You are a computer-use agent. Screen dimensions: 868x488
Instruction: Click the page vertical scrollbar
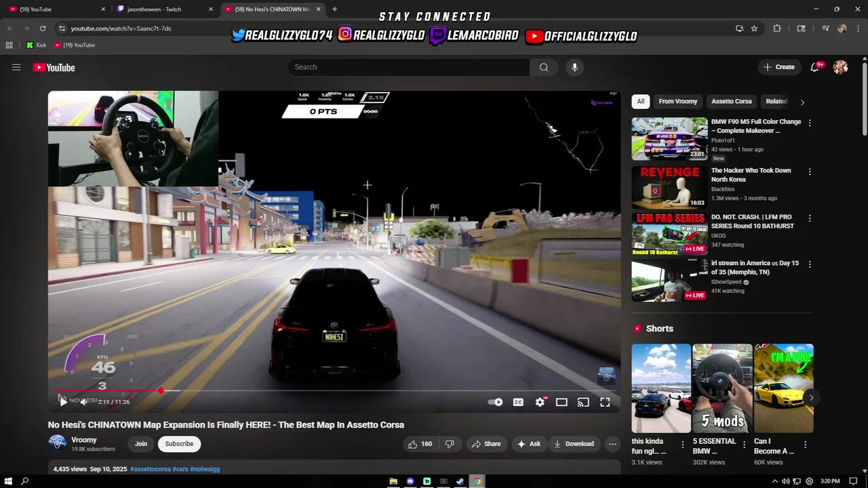point(864,98)
